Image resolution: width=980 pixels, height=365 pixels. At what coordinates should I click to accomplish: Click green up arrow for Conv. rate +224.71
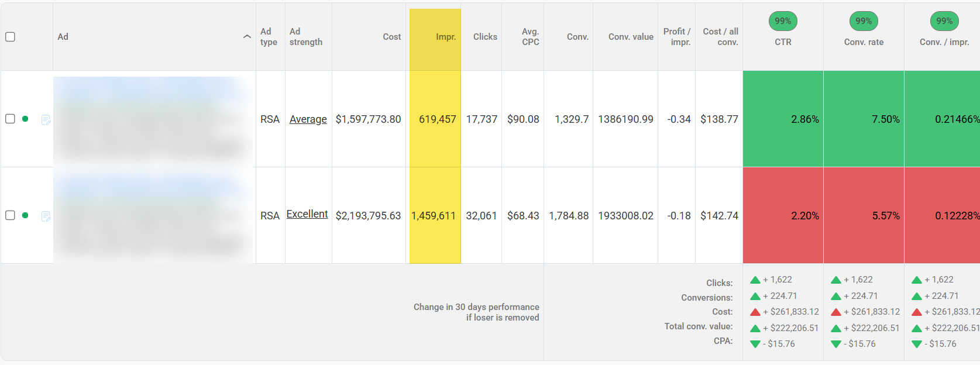(836, 297)
